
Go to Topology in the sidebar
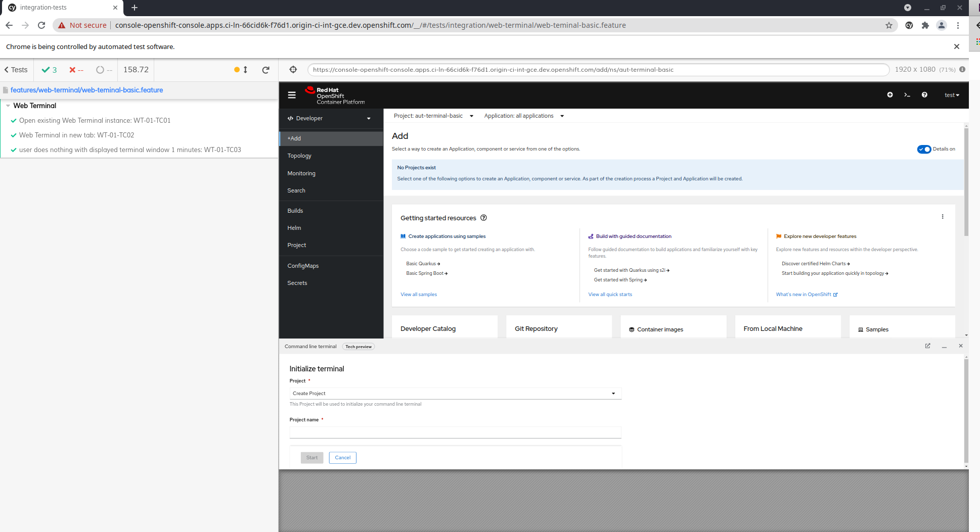pos(331,156)
